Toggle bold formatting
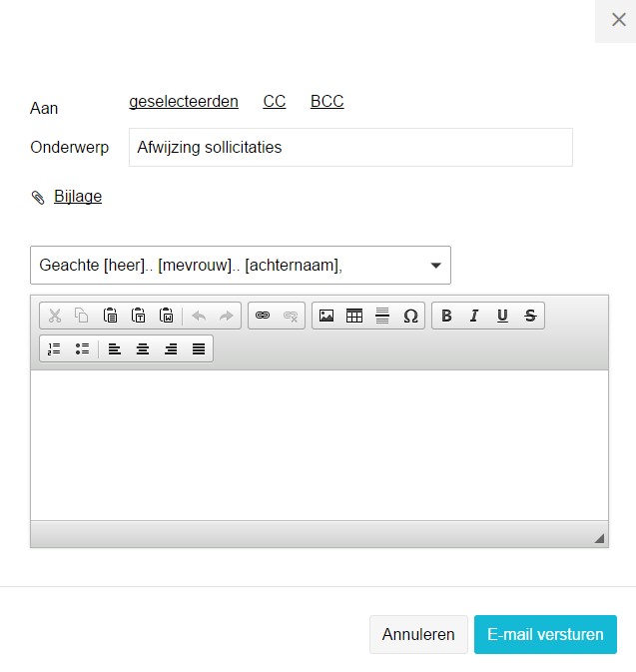 pos(446,316)
